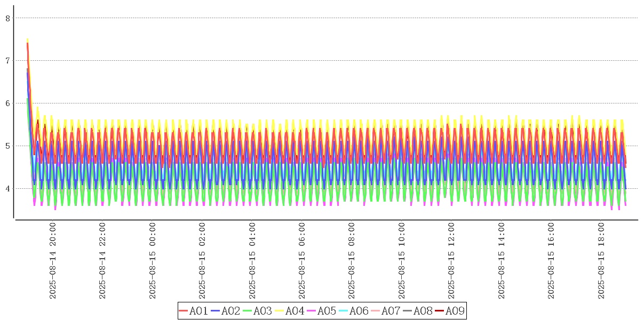The height and width of the screenshot is (320, 644).
Task: Click the cyan A06 legend swatch
Action: pyautogui.click(x=344, y=311)
